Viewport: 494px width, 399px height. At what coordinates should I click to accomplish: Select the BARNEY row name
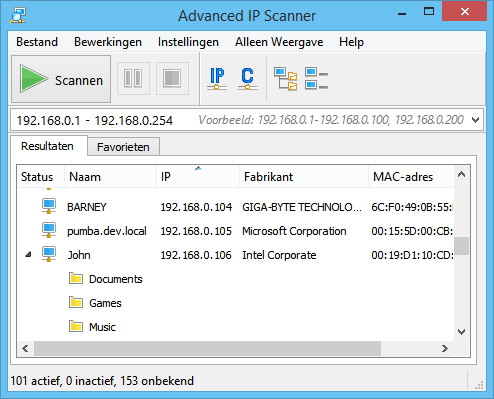87,207
